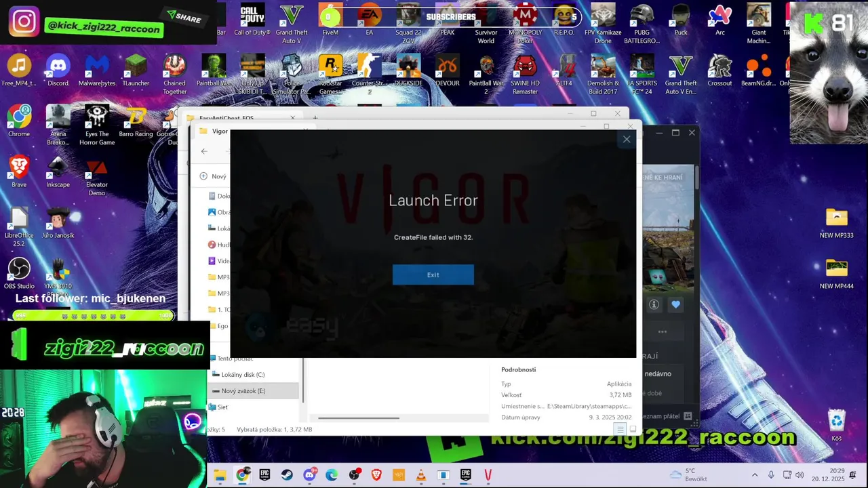Viewport: 868px width, 488px height.
Task: Open the Survivor World shortcut
Action: [486, 24]
